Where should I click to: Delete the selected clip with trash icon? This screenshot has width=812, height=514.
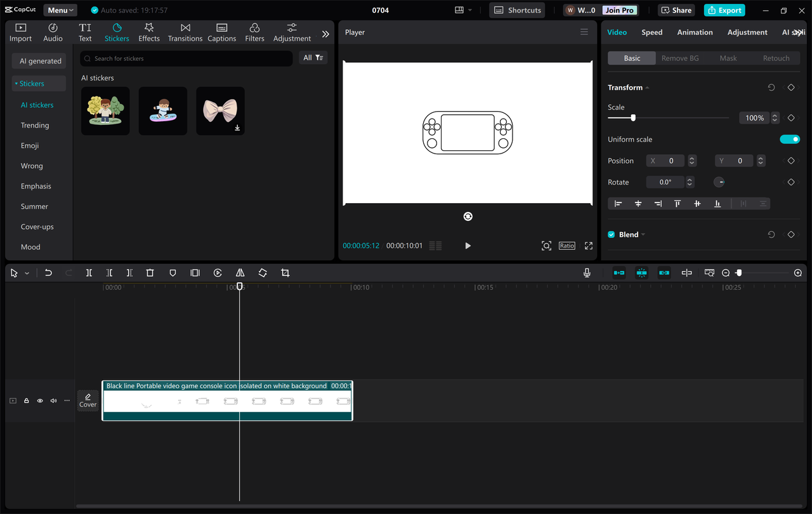150,273
